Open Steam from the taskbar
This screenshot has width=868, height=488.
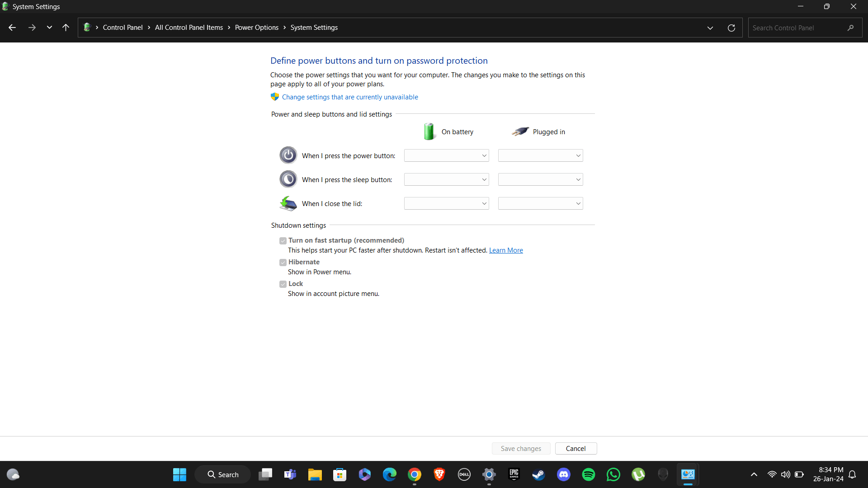point(538,474)
